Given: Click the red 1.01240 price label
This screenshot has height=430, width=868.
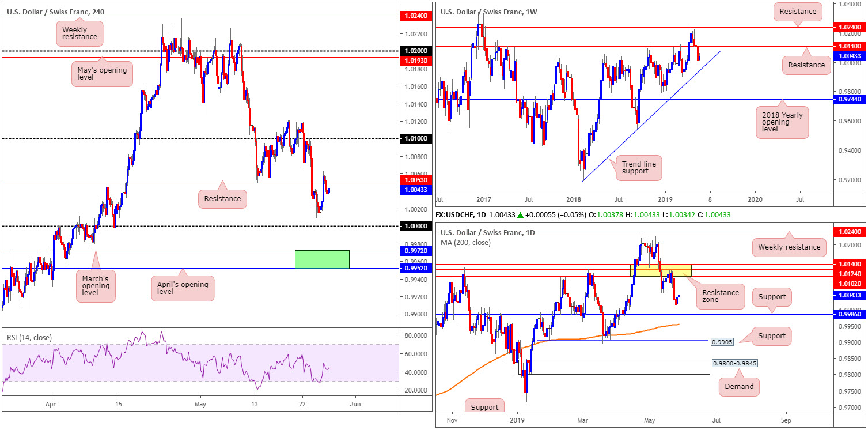Looking at the screenshot, I should [x=850, y=274].
